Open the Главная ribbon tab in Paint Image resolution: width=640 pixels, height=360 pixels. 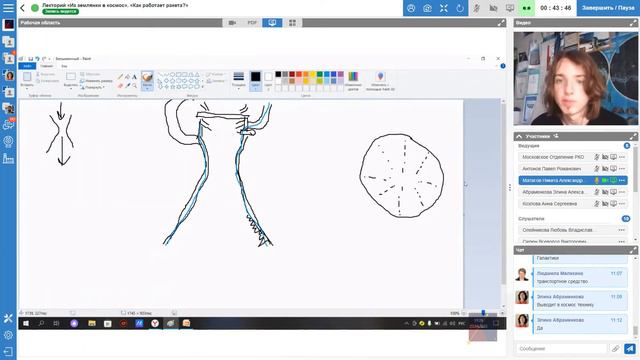point(47,66)
